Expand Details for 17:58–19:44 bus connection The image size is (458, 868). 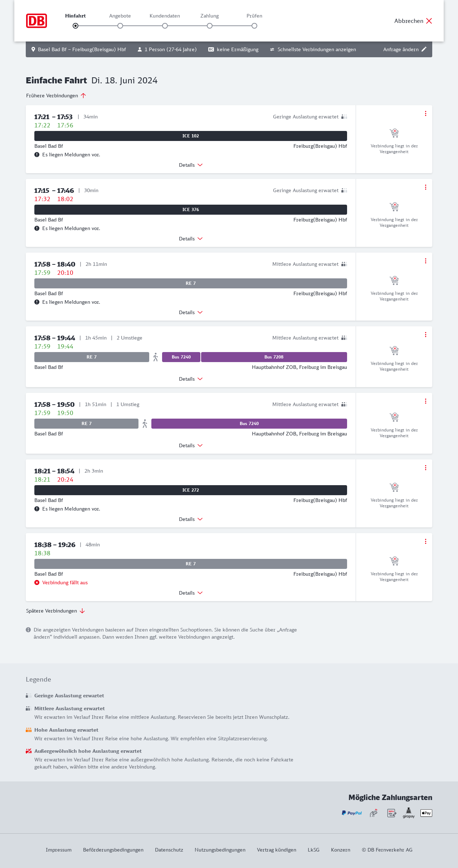191,379
